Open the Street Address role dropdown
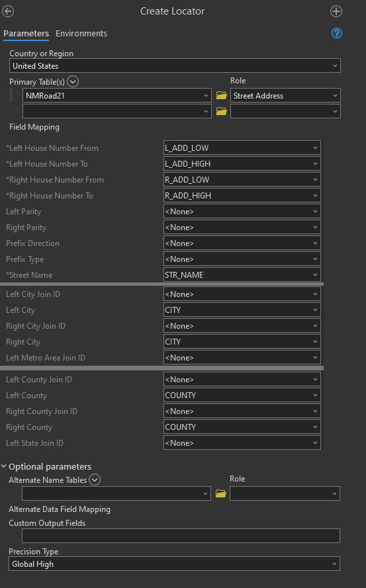This screenshot has height=588, width=366. click(285, 96)
